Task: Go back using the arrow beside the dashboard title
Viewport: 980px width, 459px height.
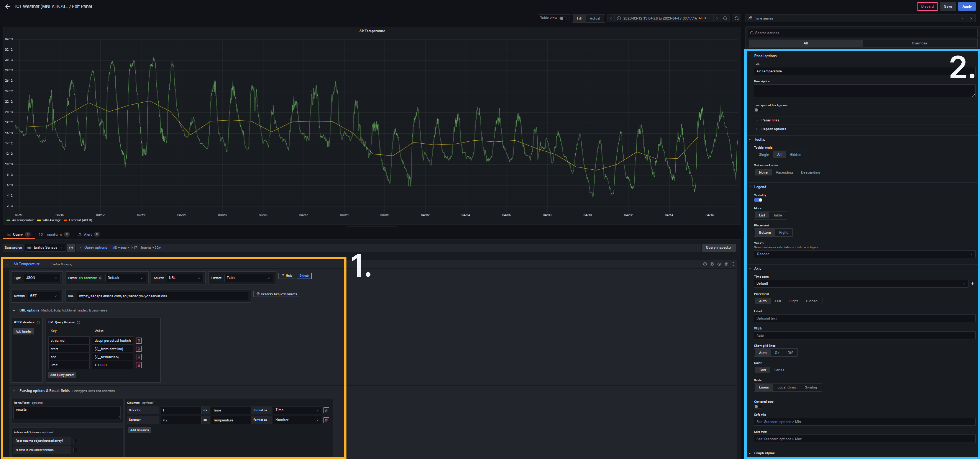Action: [8, 7]
